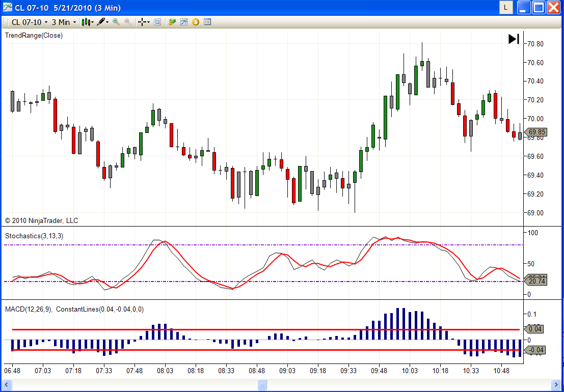Click the 10:03 time axis label
The image size is (564, 392).
(410, 371)
